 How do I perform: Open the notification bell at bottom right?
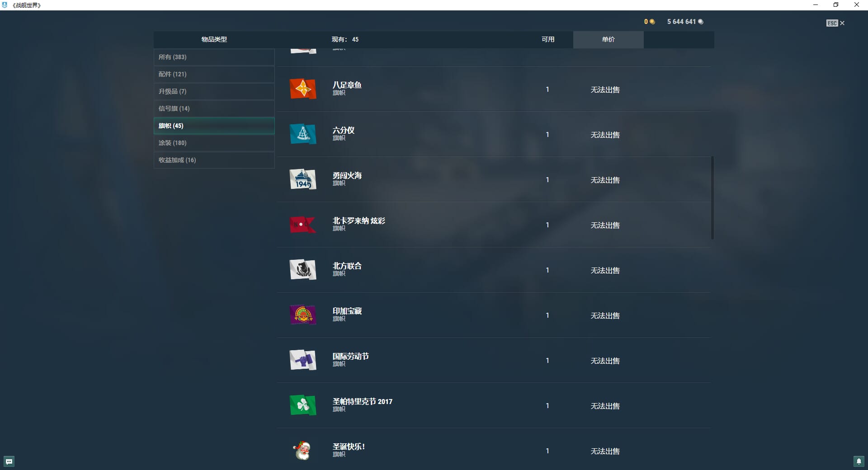pyautogui.click(x=859, y=461)
